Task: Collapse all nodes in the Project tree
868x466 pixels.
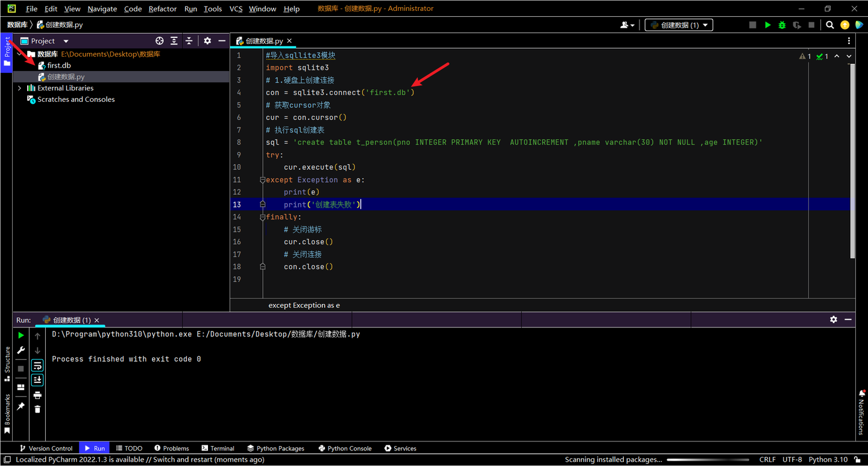Action: pyautogui.click(x=189, y=40)
